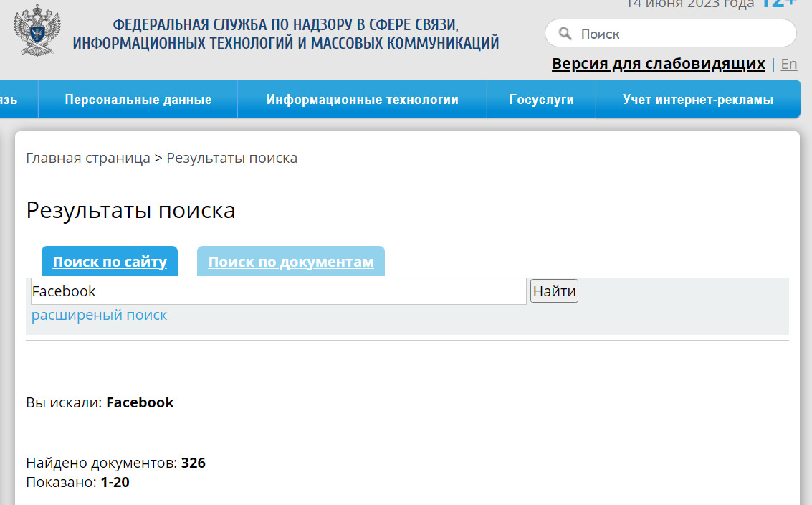This screenshot has width=812, height=505.
Task: Open the Учет интернет-рекламы menu
Action: click(697, 100)
